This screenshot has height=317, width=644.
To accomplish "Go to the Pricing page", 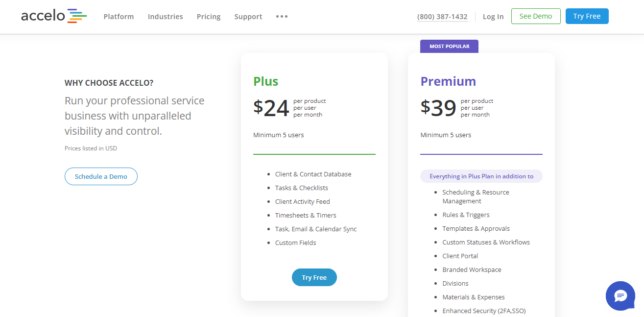I will click(209, 17).
